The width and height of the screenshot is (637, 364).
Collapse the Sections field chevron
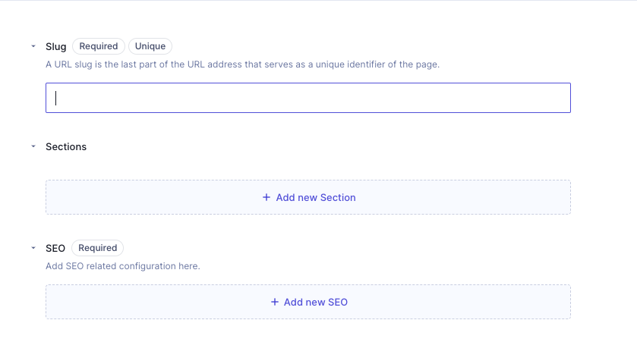click(x=33, y=146)
